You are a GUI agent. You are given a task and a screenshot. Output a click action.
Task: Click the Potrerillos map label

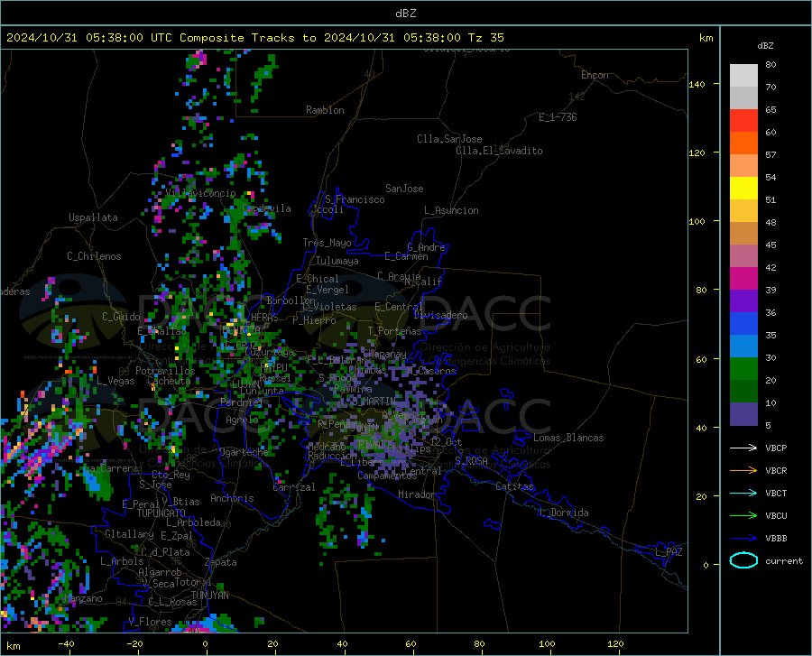tap(165, 371)
